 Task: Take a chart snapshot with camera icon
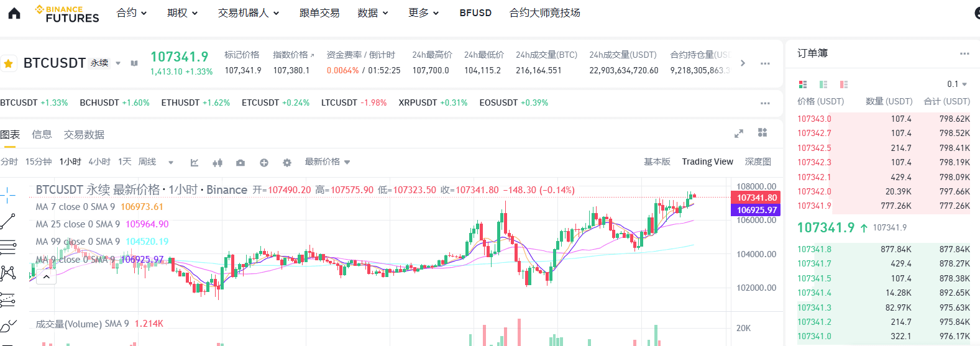(240, 163)
